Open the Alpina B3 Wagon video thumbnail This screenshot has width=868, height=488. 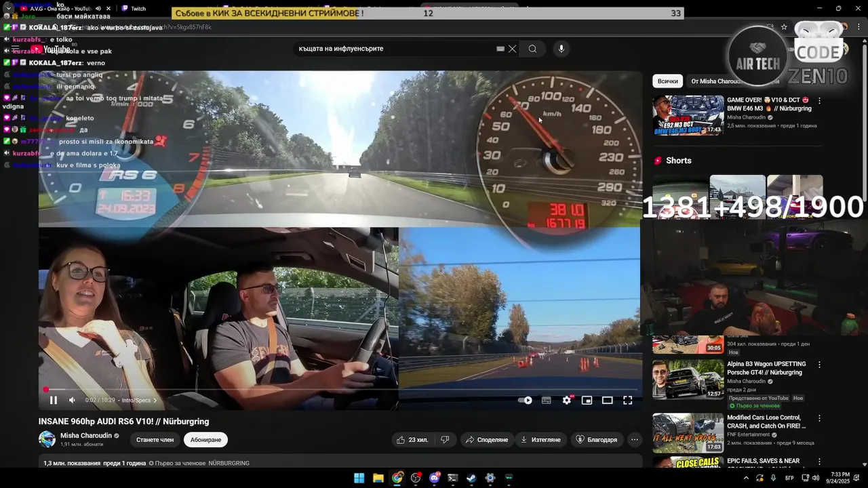688,380
